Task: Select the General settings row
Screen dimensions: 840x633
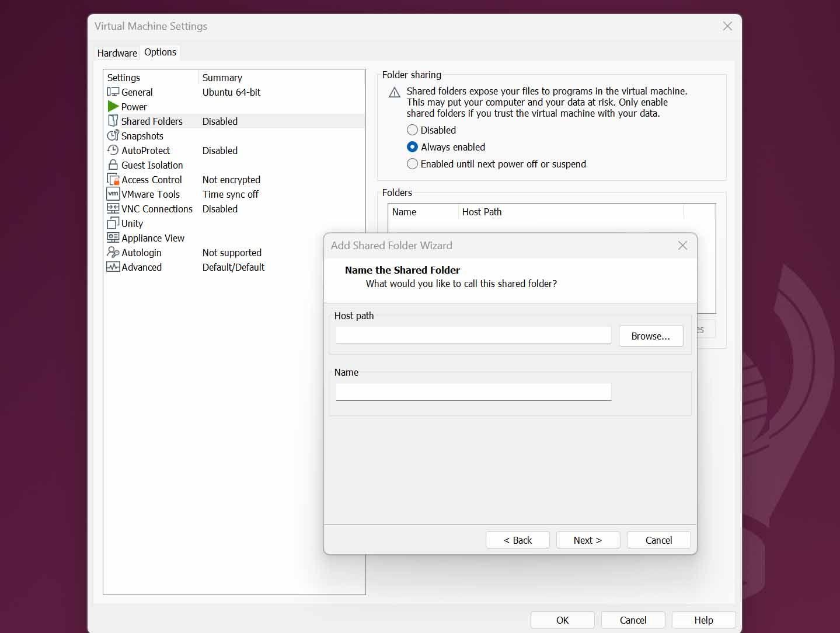Action: point(234,92)
